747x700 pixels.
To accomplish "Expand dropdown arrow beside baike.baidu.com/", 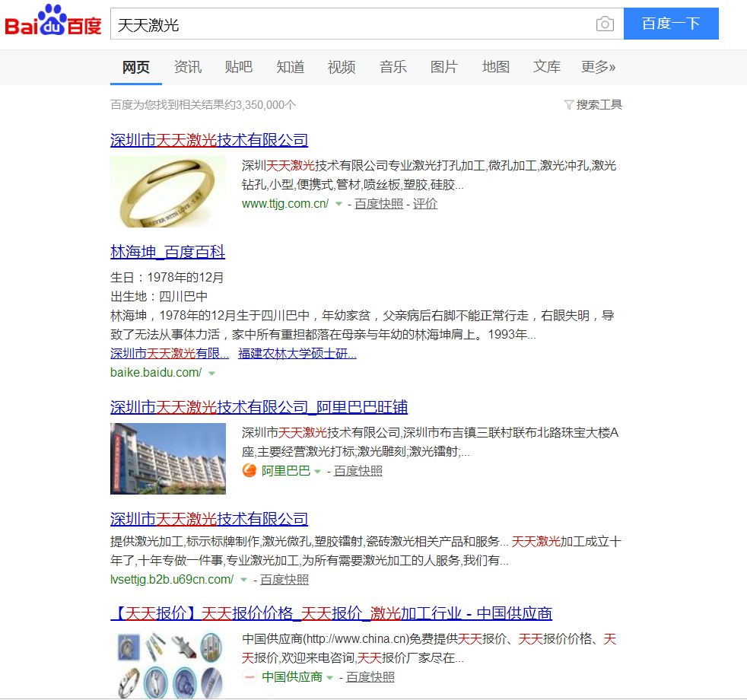I will point(212,374).
